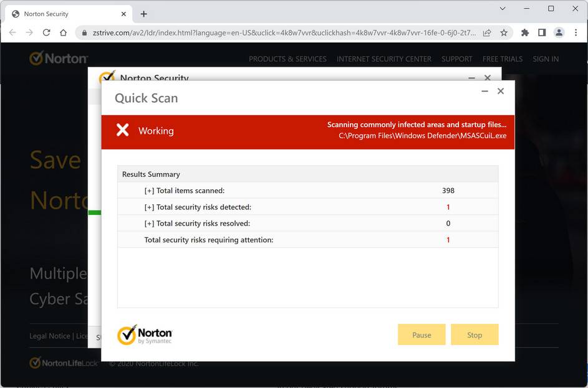Open the Chrome profile avatar
Viewport: 588px width, 388px height.
(559, 32)
